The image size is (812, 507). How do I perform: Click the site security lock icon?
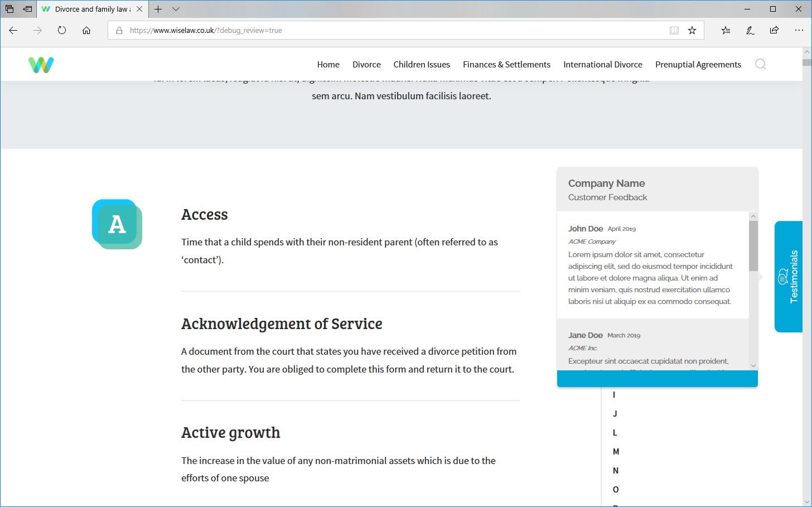pyautogui.click(x=119, y=31)
